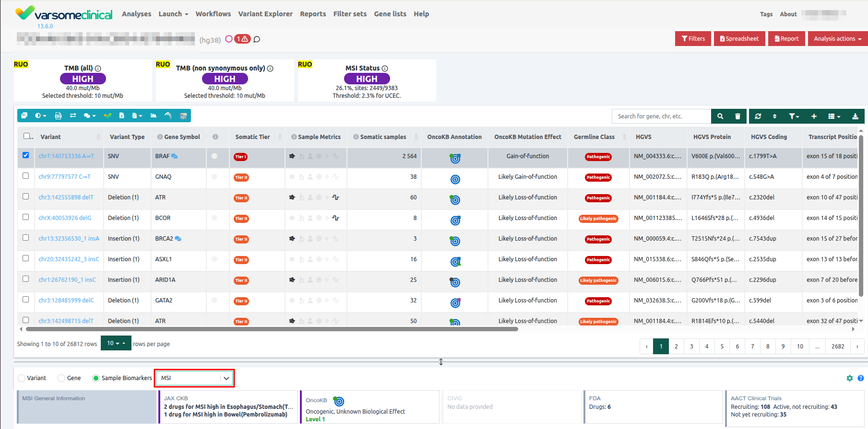Click the magnifier search icon

[720, 116]
